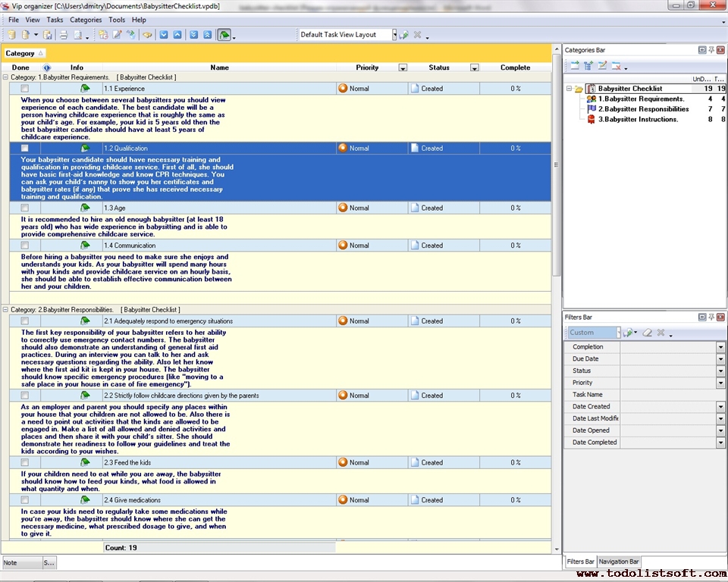Mark 1.3 Age task as done
This screenshot has height=582, width=728.
click(x=25, y=208)
